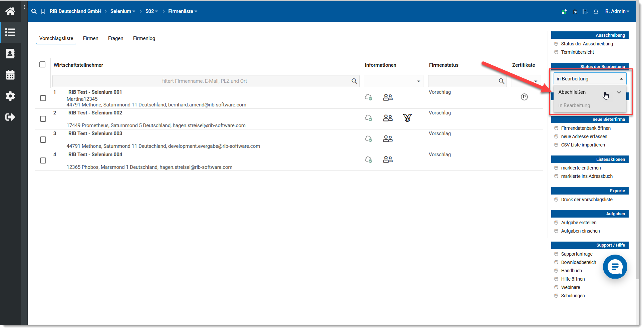The height and width of the screenshot is (330, 644).
Task: Open settings gear in left sidebar
Action: 10,96
